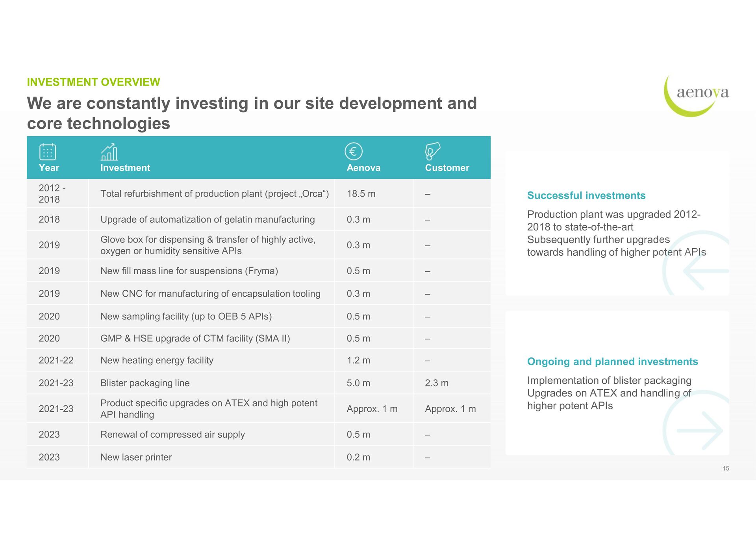
Task: Click Approx. 1 m in the Aenova column
Action: tap(372, 409)
